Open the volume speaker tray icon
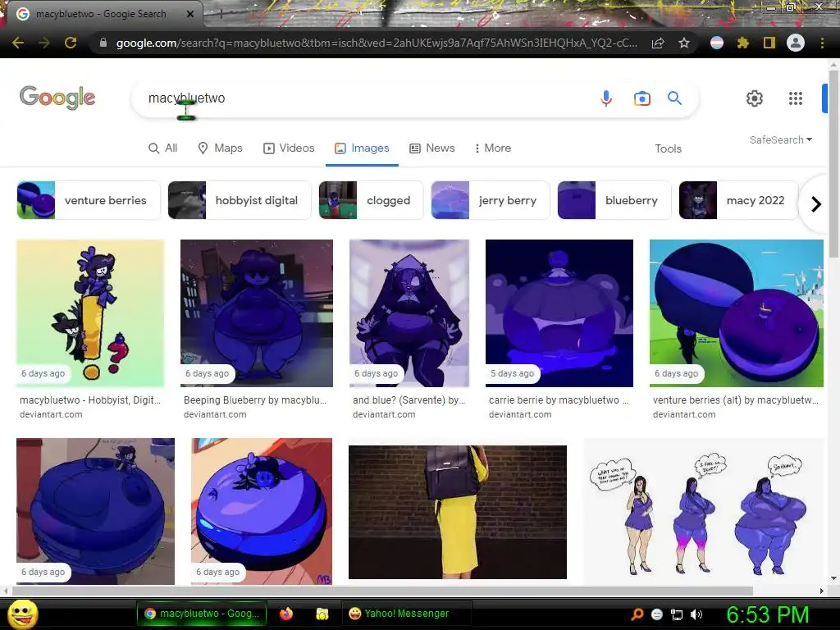 tap(696, 614)
